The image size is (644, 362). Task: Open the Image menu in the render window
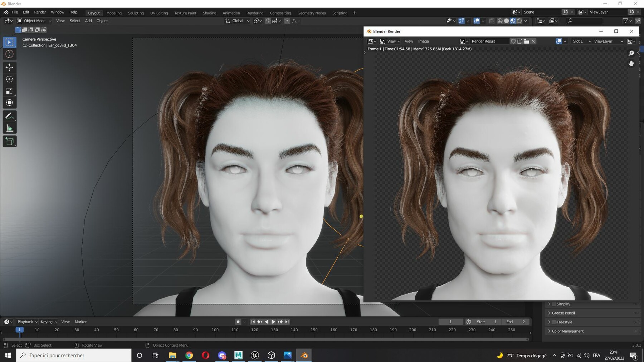[423, 41]
